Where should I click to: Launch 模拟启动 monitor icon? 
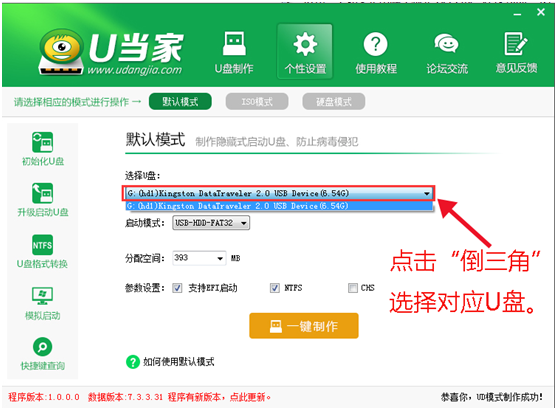click(x=43, y=296)
